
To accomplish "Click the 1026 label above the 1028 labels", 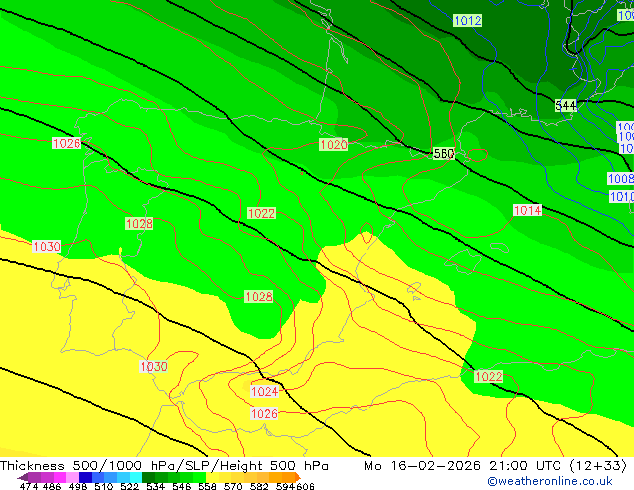I will 67,143.
